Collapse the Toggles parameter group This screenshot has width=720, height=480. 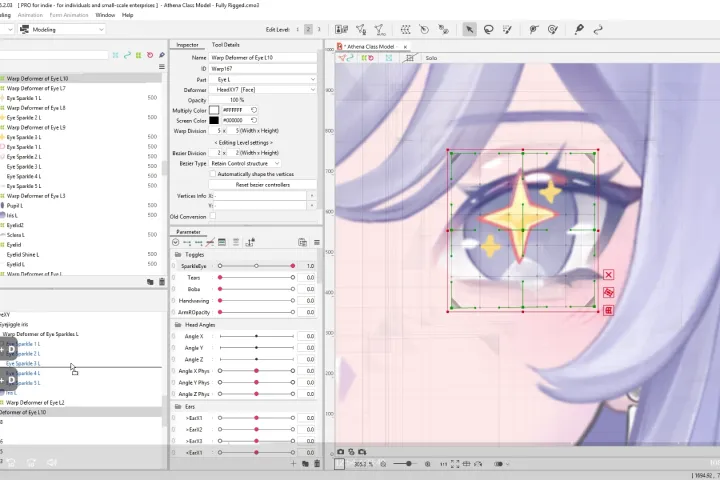[x=178, y=254]
